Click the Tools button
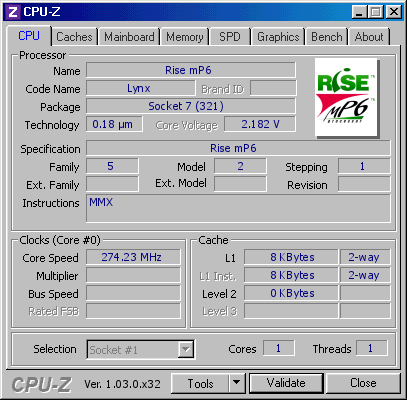This screenshot has width=407, height=400. (x=200, y=383)
